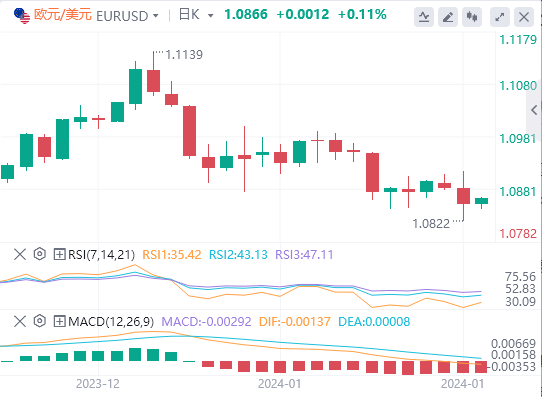Click the MACD:-0.00292 value
The height and width of the screenshot is (397, 542).
tap(206, 322)
